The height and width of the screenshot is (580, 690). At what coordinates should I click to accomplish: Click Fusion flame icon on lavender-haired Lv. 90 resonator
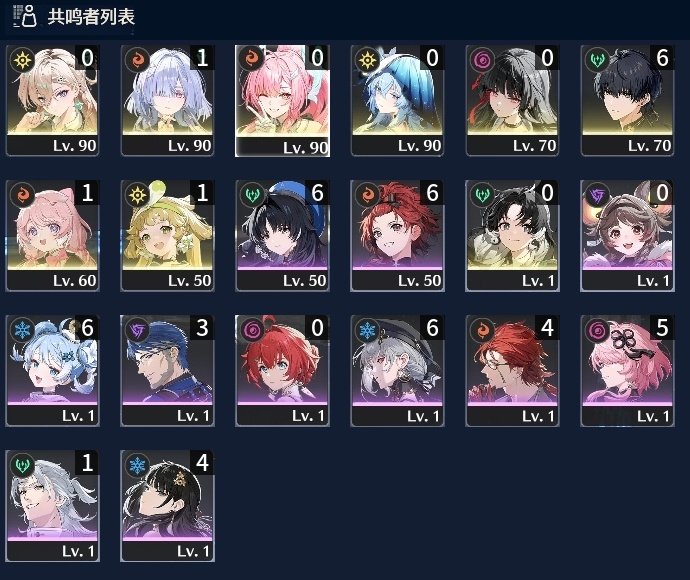point(138,60)
